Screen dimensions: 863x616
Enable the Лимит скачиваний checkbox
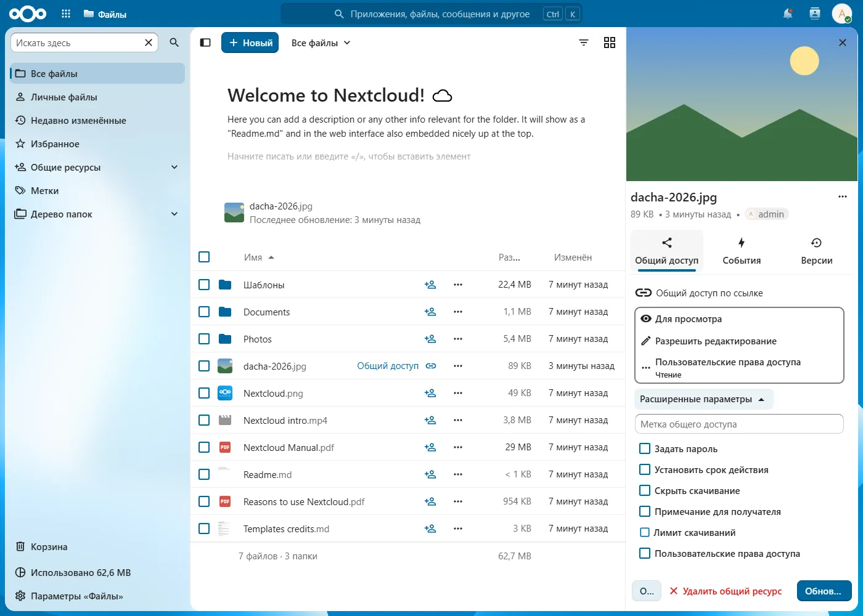coord(645,532)
